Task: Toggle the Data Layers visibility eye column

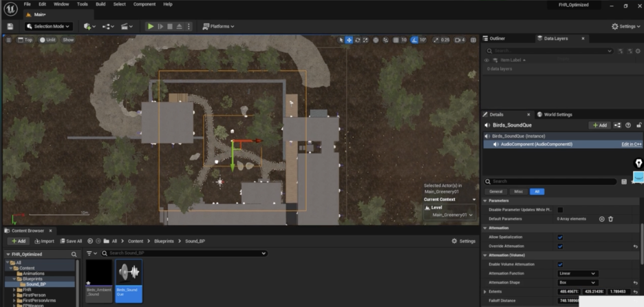Action: tap(486, 60)
